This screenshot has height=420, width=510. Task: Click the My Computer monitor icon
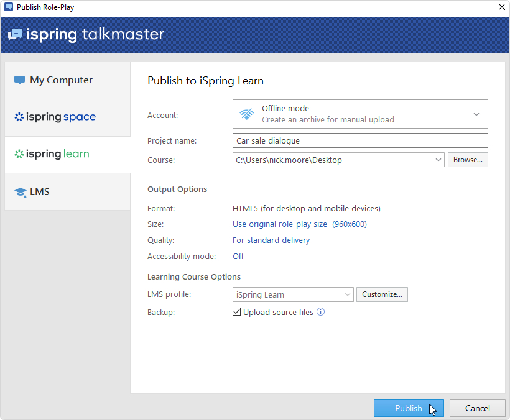(x=19, y=80)
